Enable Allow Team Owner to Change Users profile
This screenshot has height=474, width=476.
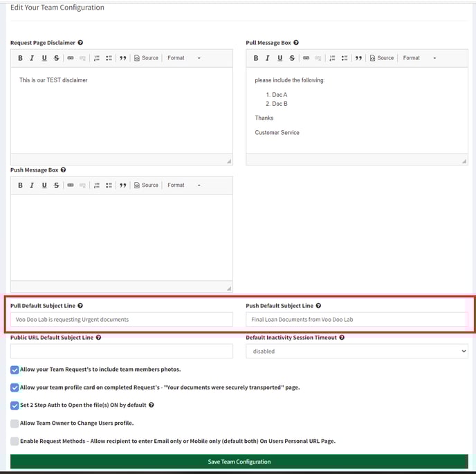[x=15, y=423]
